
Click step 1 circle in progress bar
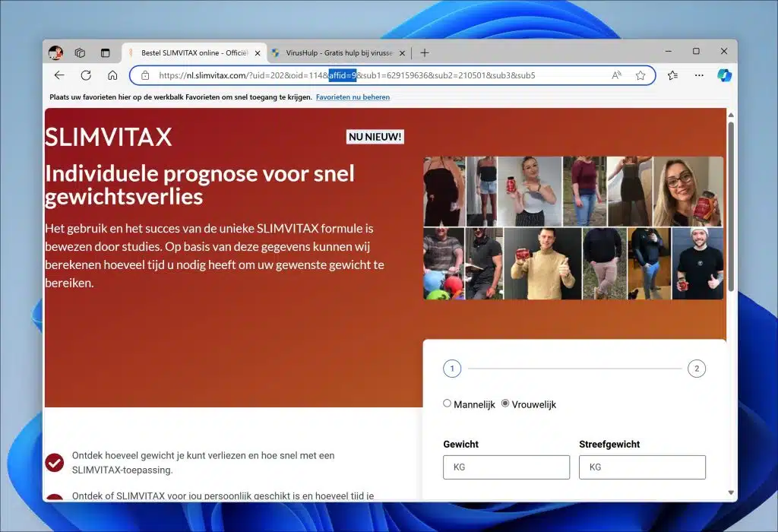pyautogui.click(x=452, y=369)
